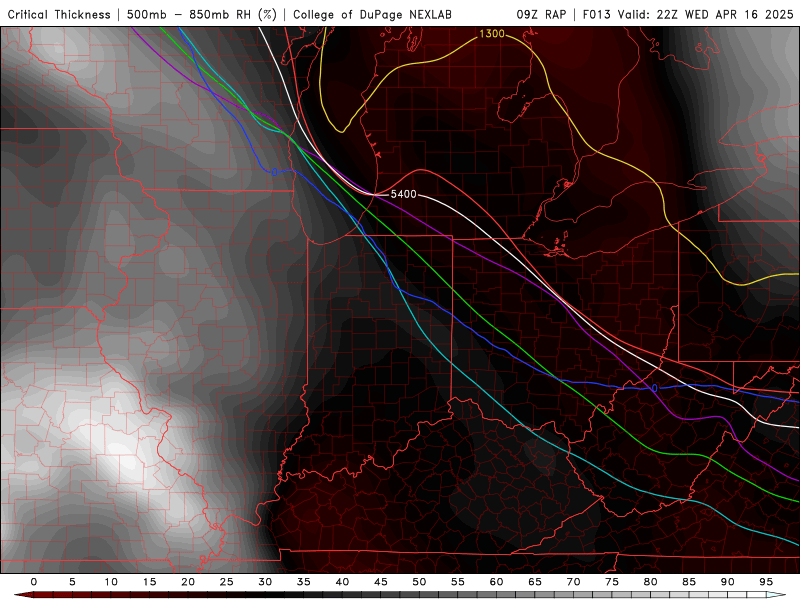Viewport: 800px width, 600px height.
Task: Click the '45' humidity scale label
Action: coord(381,582)
